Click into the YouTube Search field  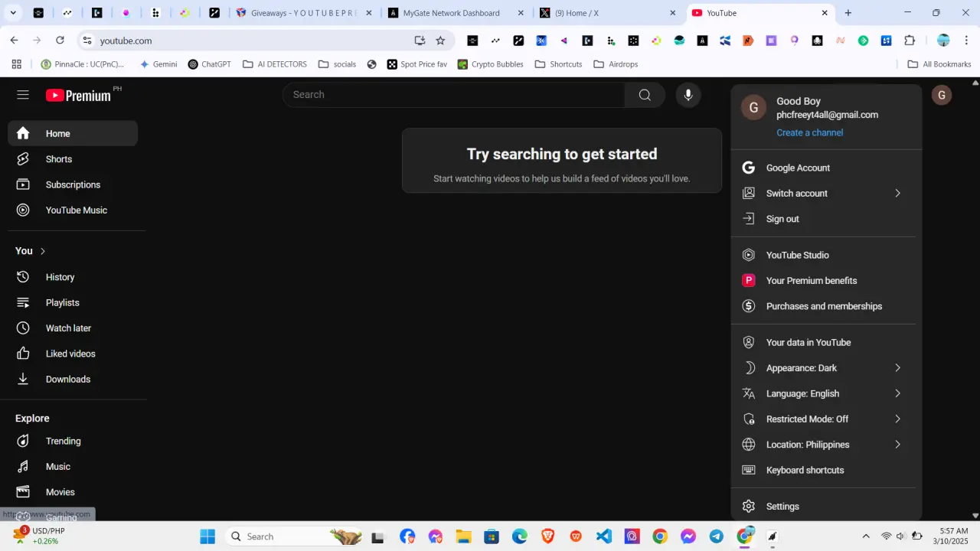454,95
